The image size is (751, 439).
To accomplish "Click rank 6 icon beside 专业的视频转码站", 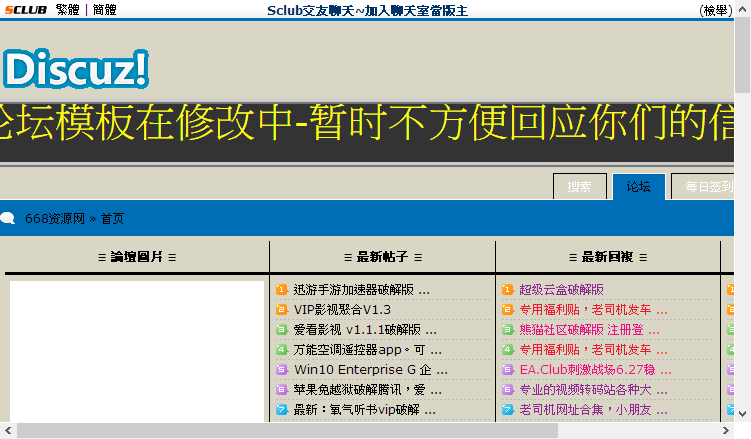I will 508,390.
